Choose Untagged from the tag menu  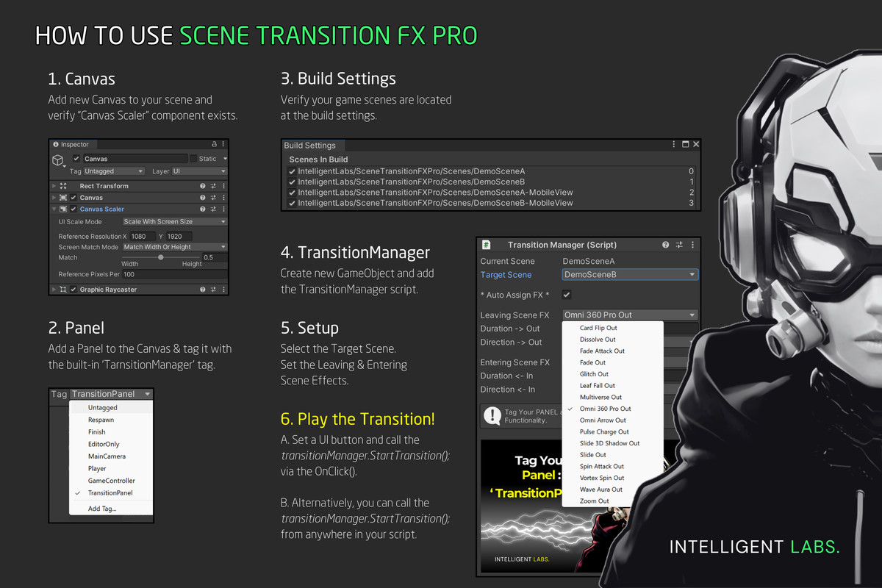coord(111,407)
